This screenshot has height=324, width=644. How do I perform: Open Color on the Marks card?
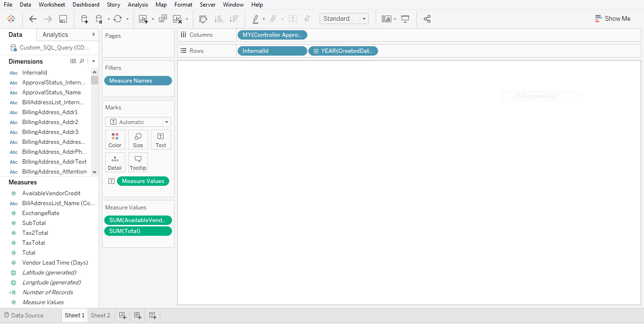coord(115,140)
